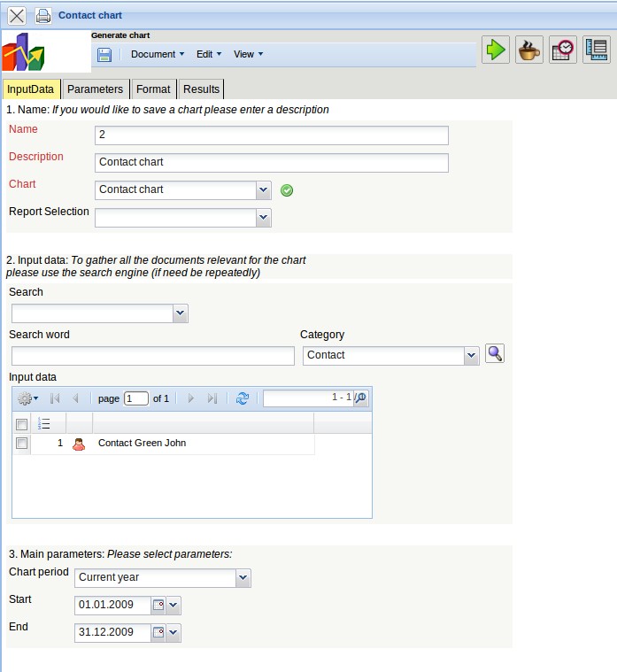Click the Search word input field
Screen dimensions: 617x672
click(x=152, y=356)
